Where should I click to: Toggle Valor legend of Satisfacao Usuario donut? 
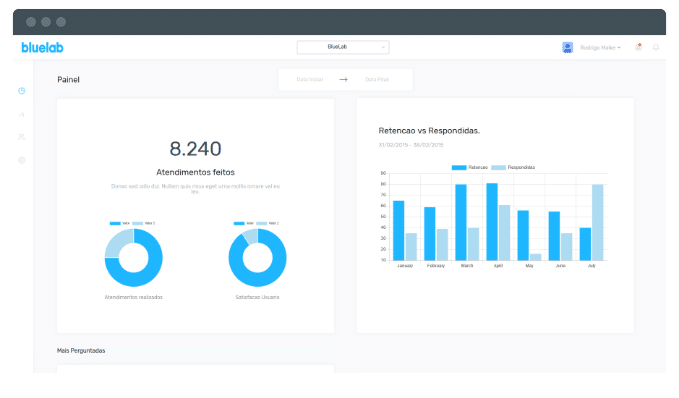(244, 223)
